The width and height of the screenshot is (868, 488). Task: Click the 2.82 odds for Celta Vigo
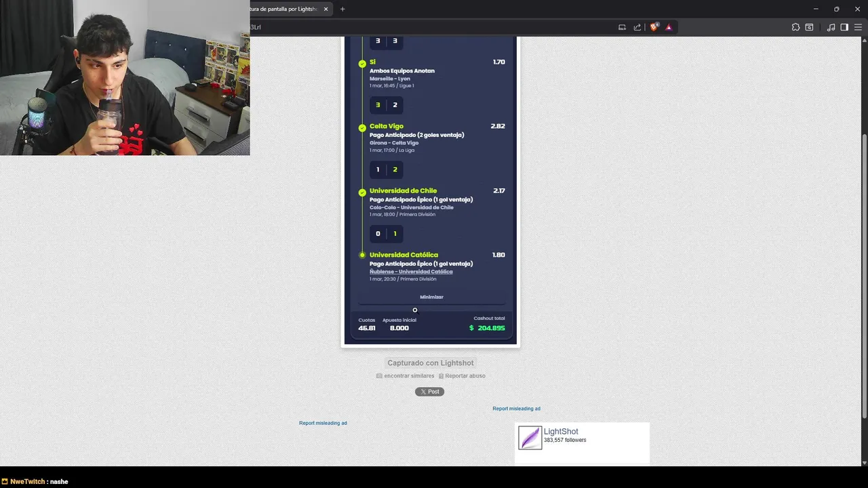[498, 126]
